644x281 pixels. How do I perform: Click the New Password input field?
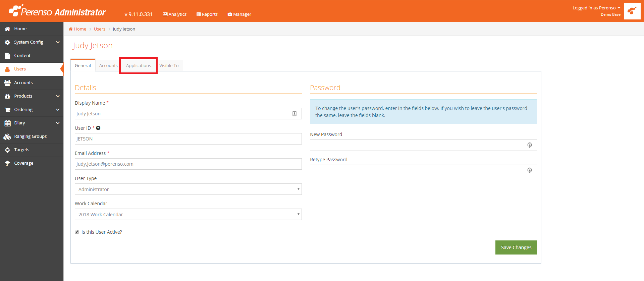pos(423,145)
